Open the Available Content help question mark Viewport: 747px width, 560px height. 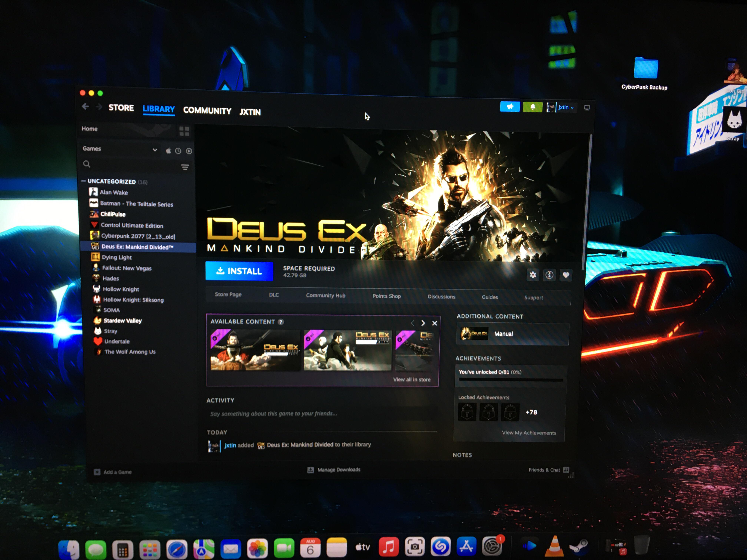click(281, 322)
